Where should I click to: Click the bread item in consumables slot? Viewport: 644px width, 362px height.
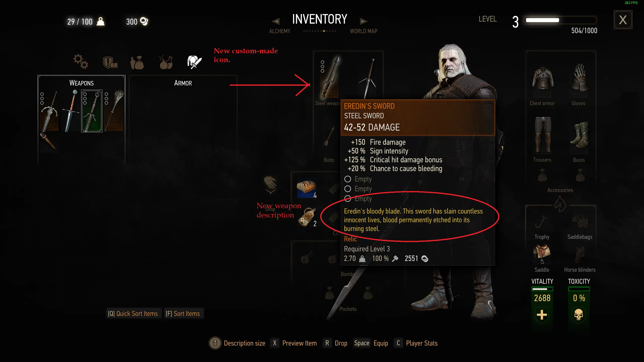306,189
